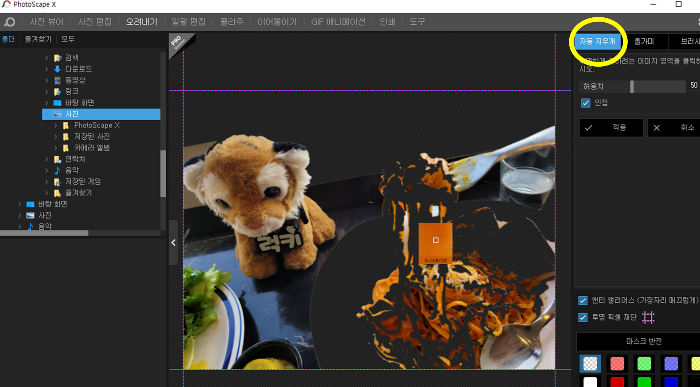
Task: Expand the PhotoScape X subfolder
Action: (56, 125)
